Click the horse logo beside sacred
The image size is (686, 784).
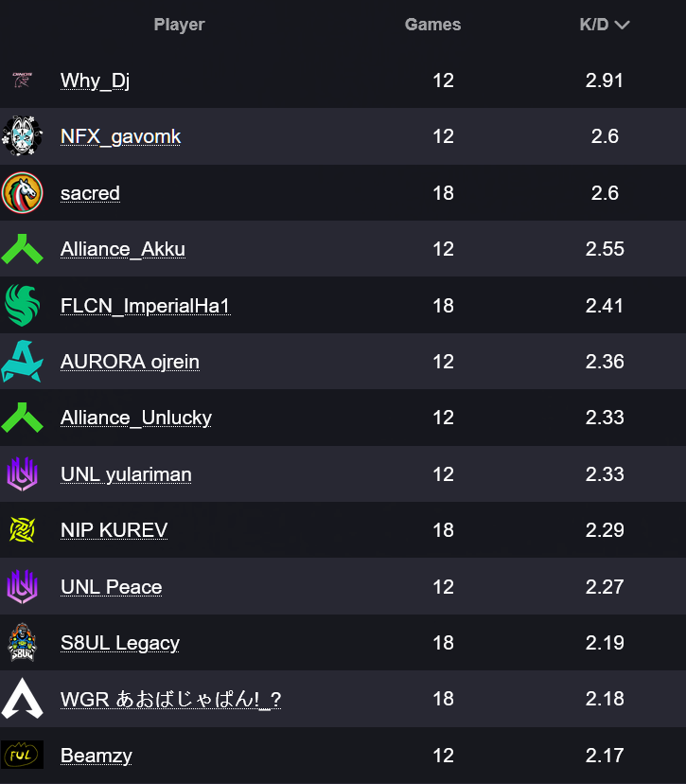tap(22, 193)
